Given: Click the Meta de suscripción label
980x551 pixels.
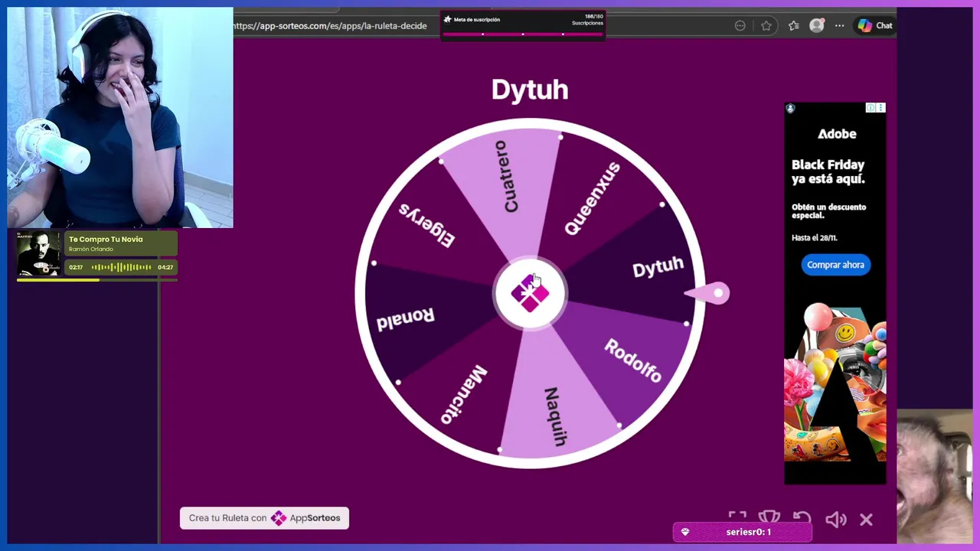Looking at the screenshot, I should click(477, 20).
